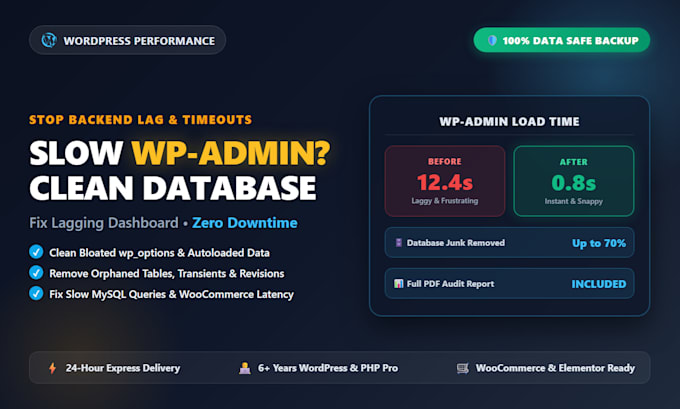Click the developer icon beside 6+ Years

tap(245, 368)
